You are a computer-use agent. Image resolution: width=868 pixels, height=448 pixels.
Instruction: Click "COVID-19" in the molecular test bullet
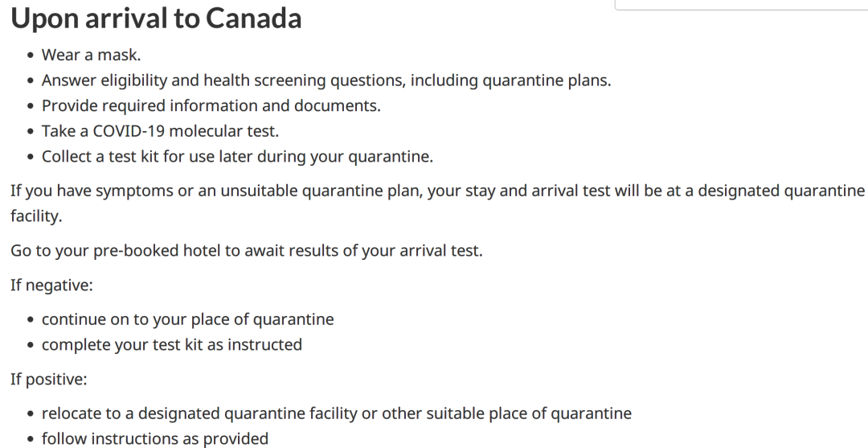(129, 131)
